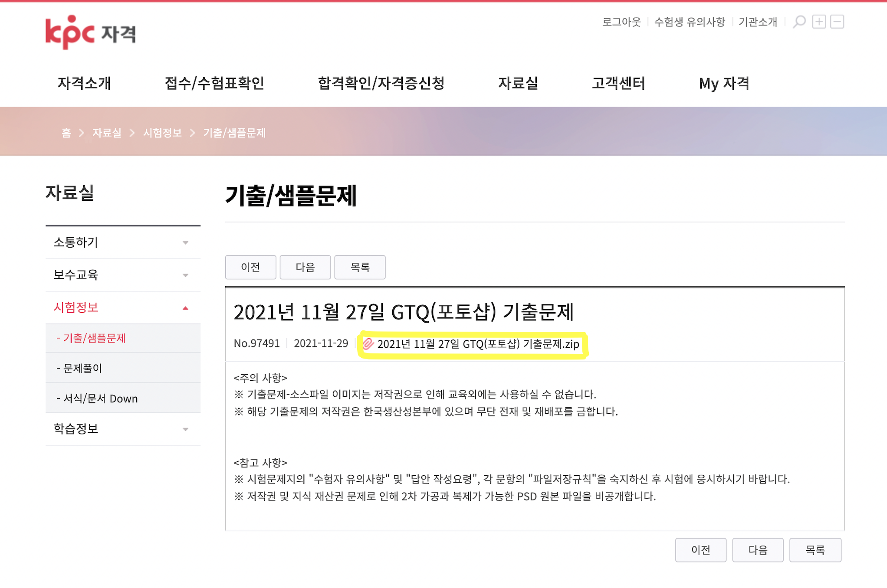Screen dimensions: 887x588
Task: Click the paperclip attachment icon
Action: pos(368,344)
